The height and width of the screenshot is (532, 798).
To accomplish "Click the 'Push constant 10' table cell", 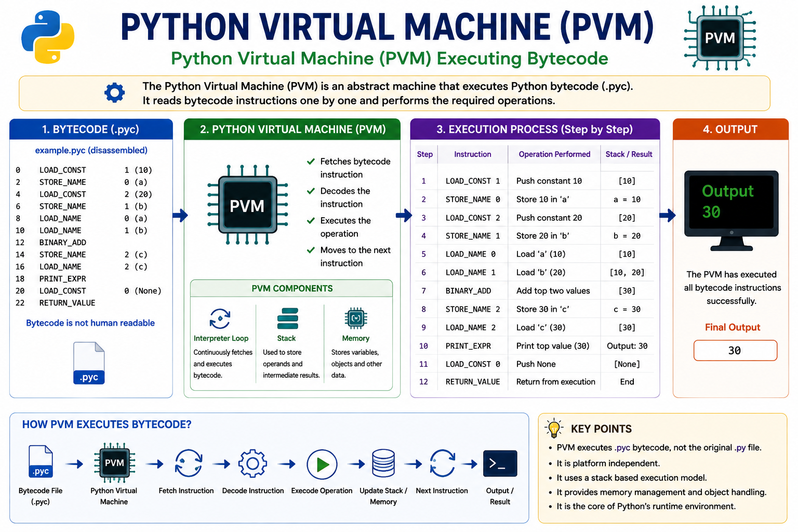I will (x=549, y=181).
